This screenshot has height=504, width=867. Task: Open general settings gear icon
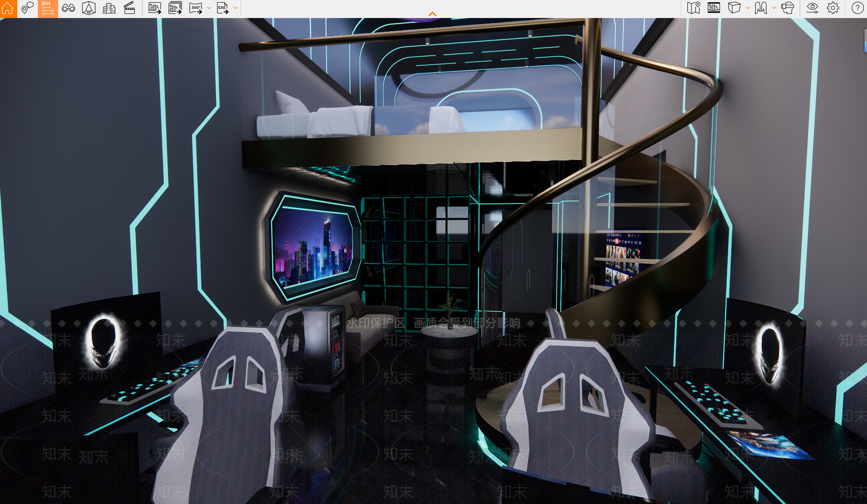833,8
